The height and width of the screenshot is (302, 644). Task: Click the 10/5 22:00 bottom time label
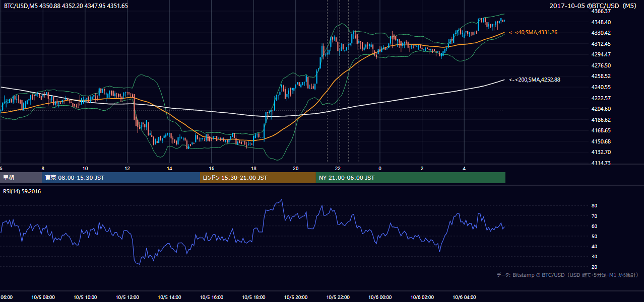pyautogui.click(x=338, y=297)
